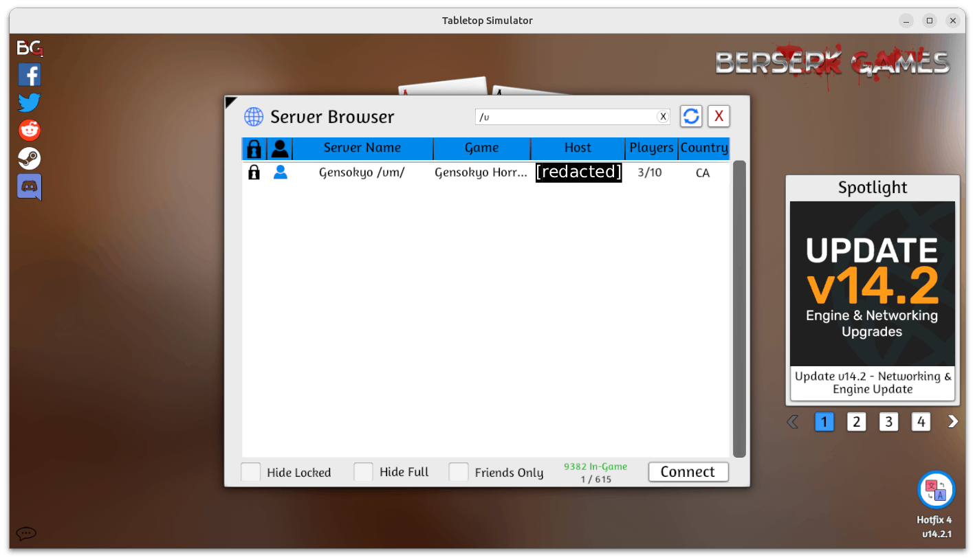Click the Connect button
975x560 pixels.
[x=688, y=472]
